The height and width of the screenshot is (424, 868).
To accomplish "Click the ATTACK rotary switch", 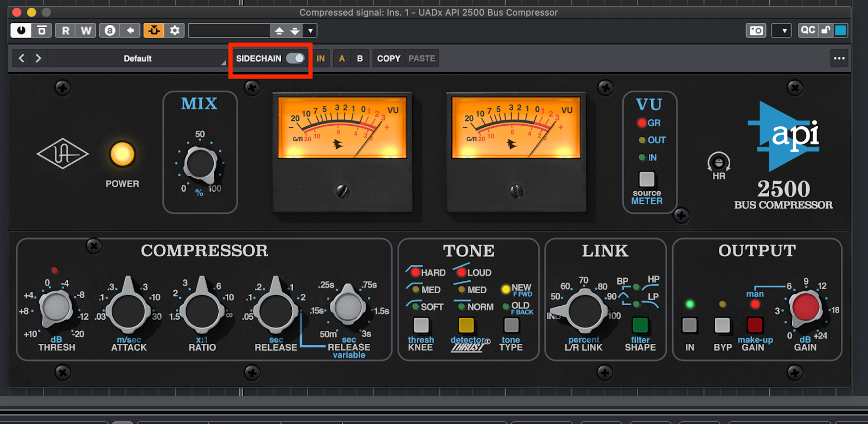I will click(x=129, y=308).
